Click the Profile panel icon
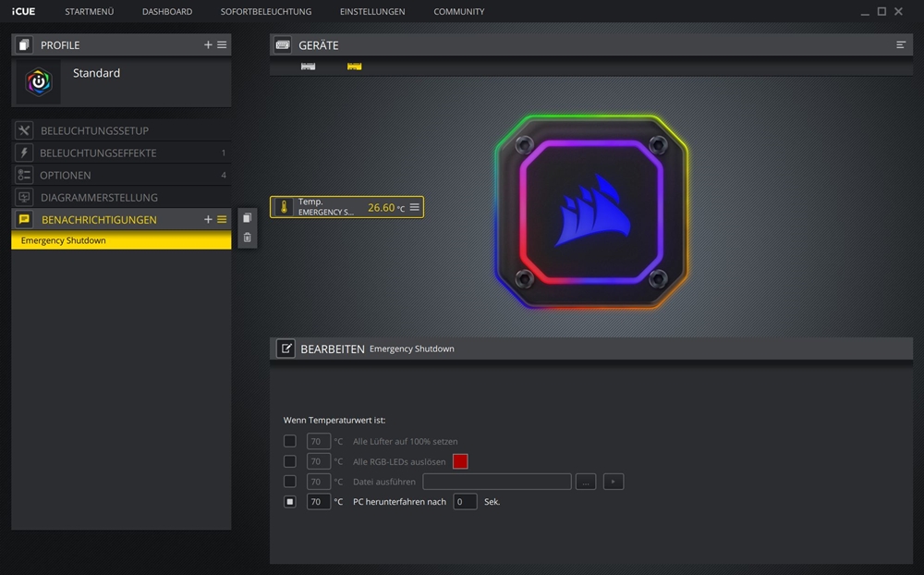The height and width of the screenshot is (575, 924). 24,44
